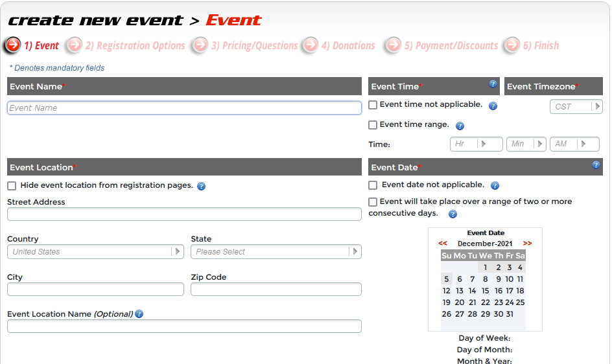Check the Event time range box

[373, 125]
